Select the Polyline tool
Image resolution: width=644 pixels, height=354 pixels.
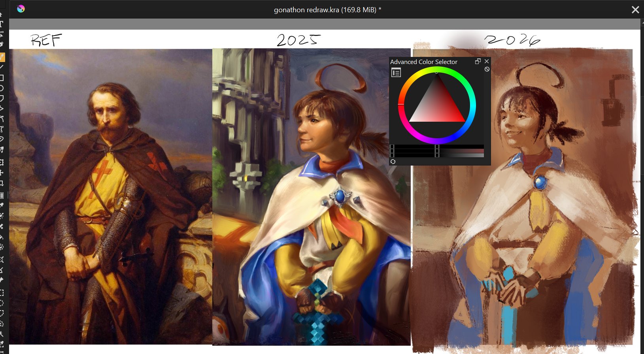(2, 108)
